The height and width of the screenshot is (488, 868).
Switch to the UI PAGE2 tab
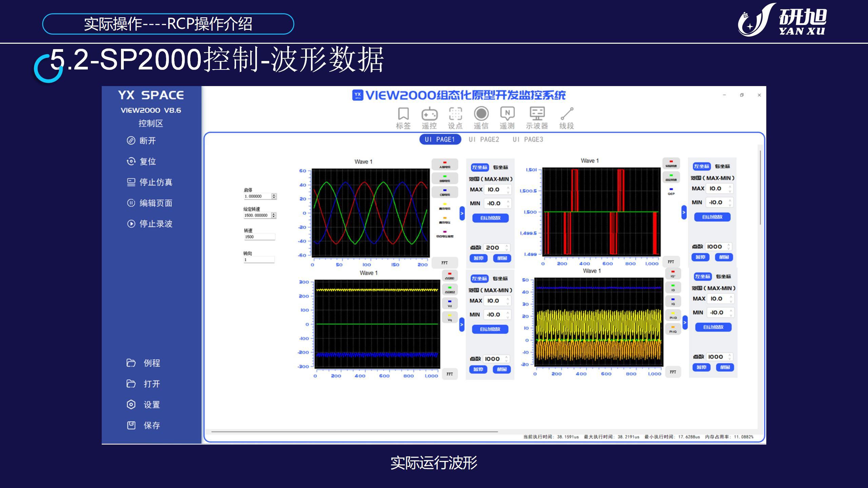pyautogui.click(x=484, y=139)
